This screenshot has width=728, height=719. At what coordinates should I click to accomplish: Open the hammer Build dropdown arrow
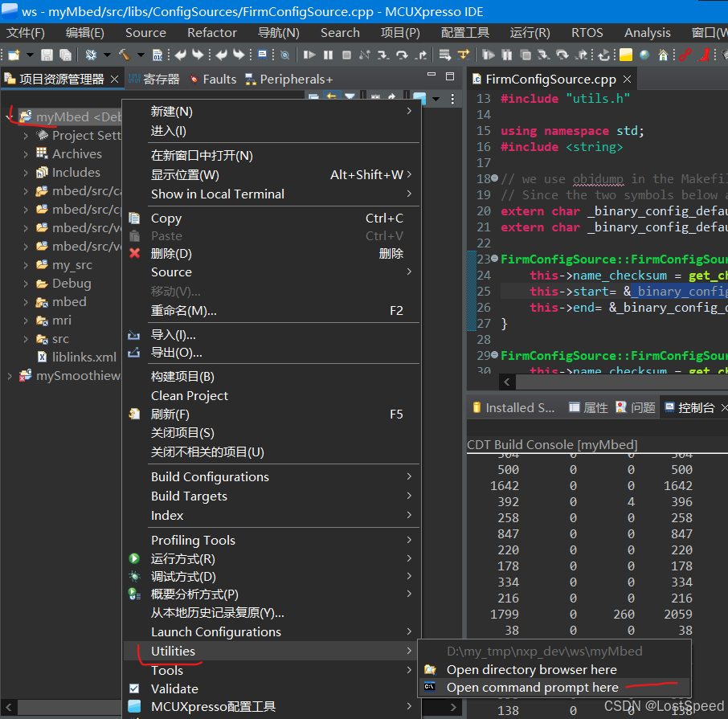[x=141, y=55]
